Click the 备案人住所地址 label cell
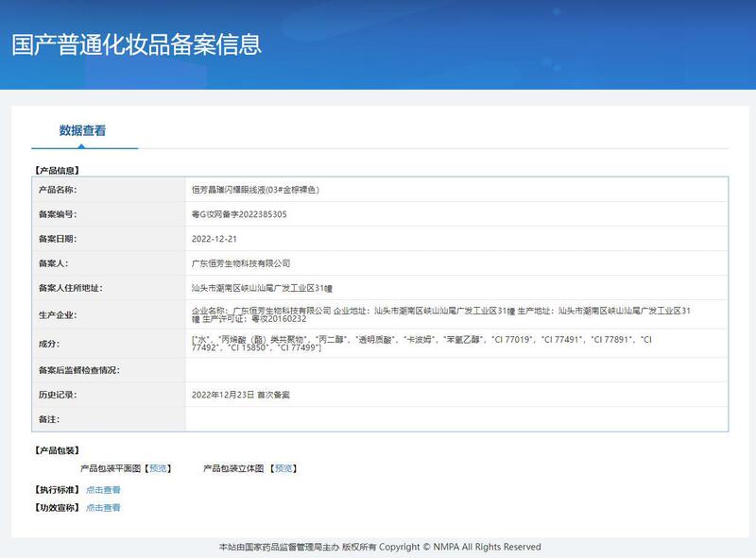Viewport: 756px width, 558px height. pyautogui.click(x=109, y=288)
